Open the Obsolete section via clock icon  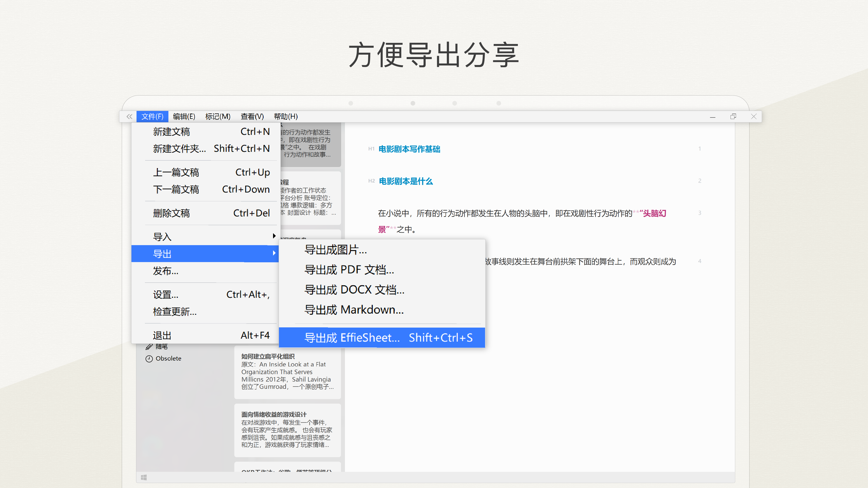(x=149, y=358)
